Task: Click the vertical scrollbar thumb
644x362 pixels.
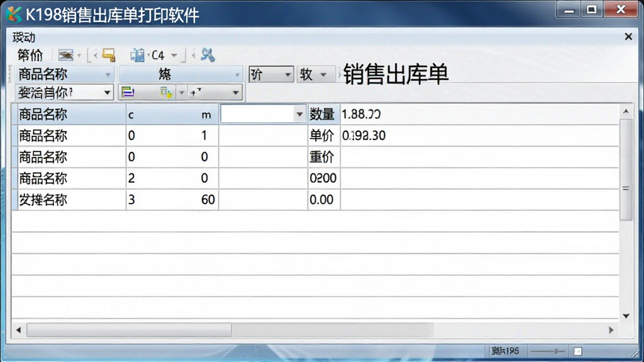Action: (626, 170)
